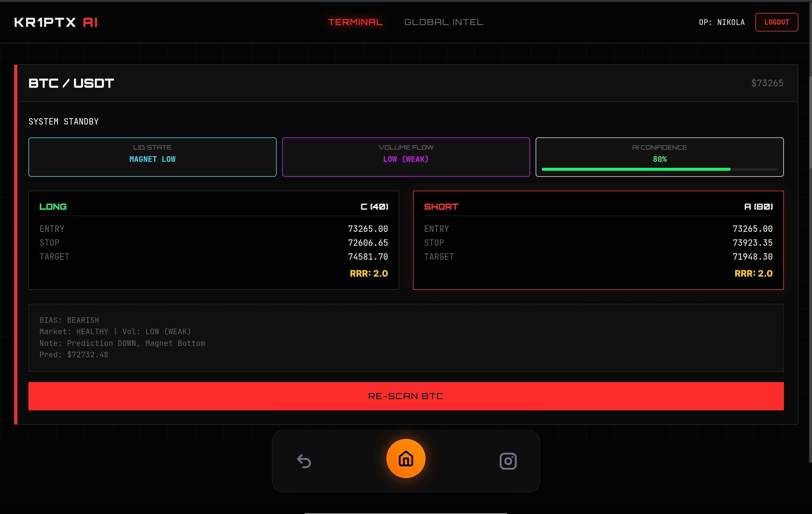Screen dimensions: 812x514
Task: Switch to the TERMINAL tab
Action: [x=356, y=22]
